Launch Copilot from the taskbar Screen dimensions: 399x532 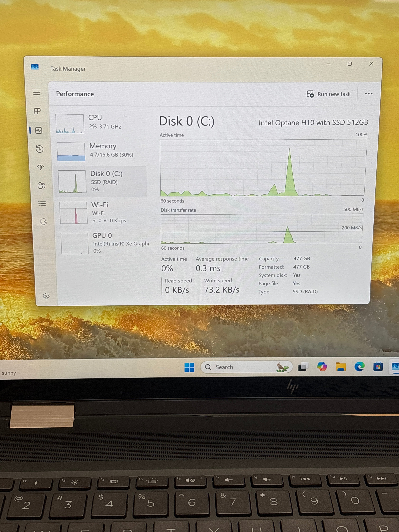click(x=322, y=367)
